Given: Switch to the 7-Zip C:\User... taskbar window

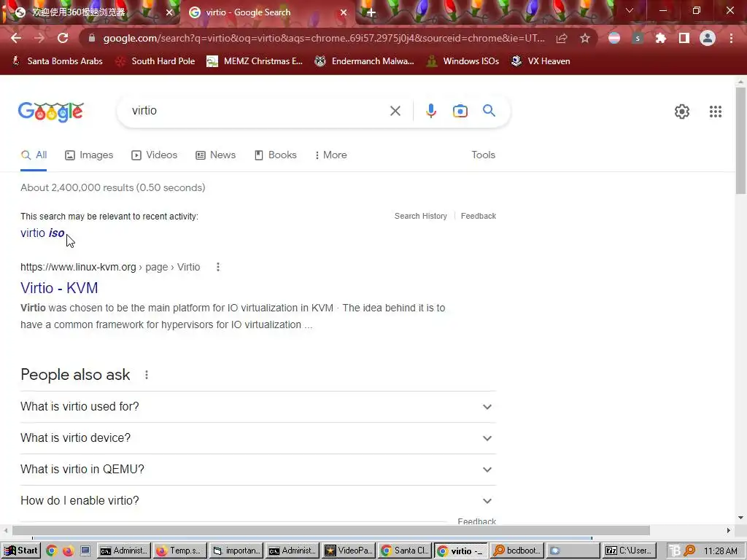Looking at the screenshot, I should [x=629, y=551].
